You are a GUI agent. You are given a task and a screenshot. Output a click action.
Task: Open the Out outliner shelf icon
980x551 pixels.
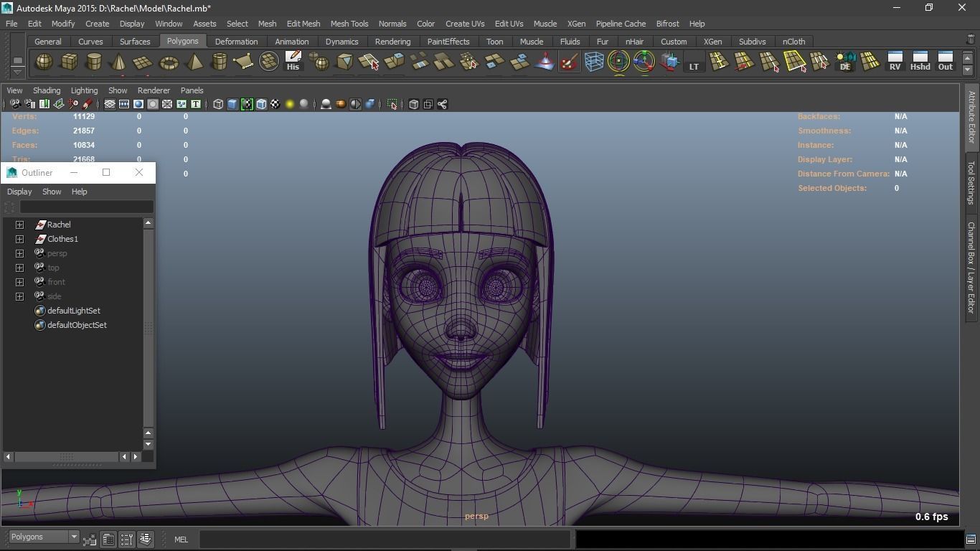(946, 62)
